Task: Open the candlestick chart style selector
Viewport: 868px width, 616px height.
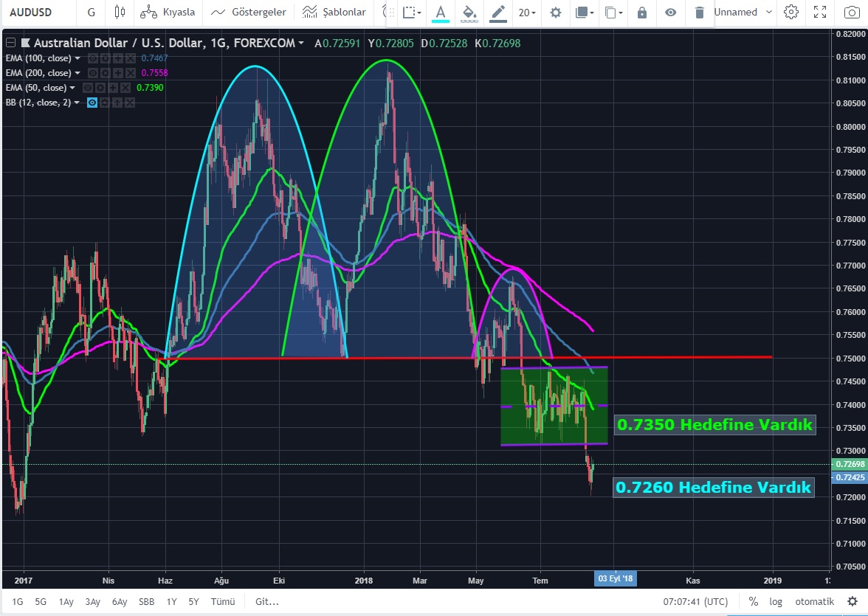Action: click(x=121, y=13)
